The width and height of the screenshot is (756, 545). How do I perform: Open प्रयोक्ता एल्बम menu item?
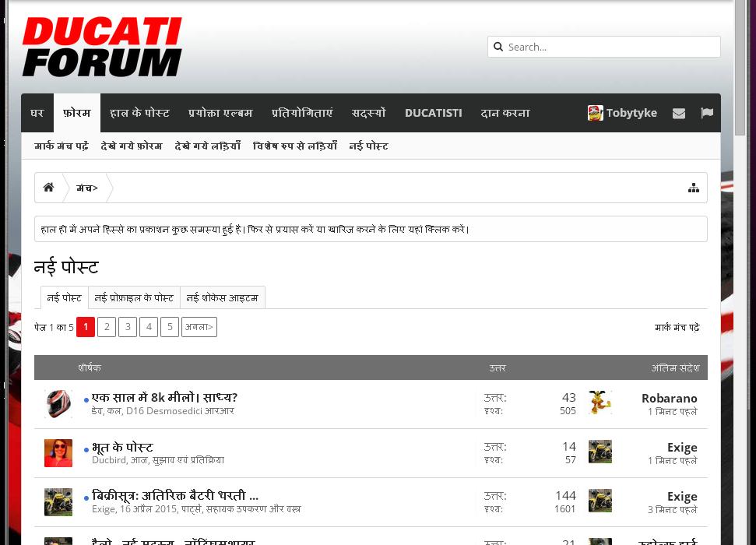pyautogui.click(x=220, y=113)
